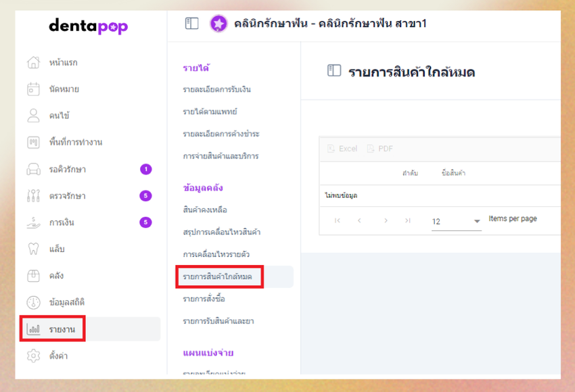
Task: Open รายการสั่งซื้อ report
Action: [x=204, y=299]
